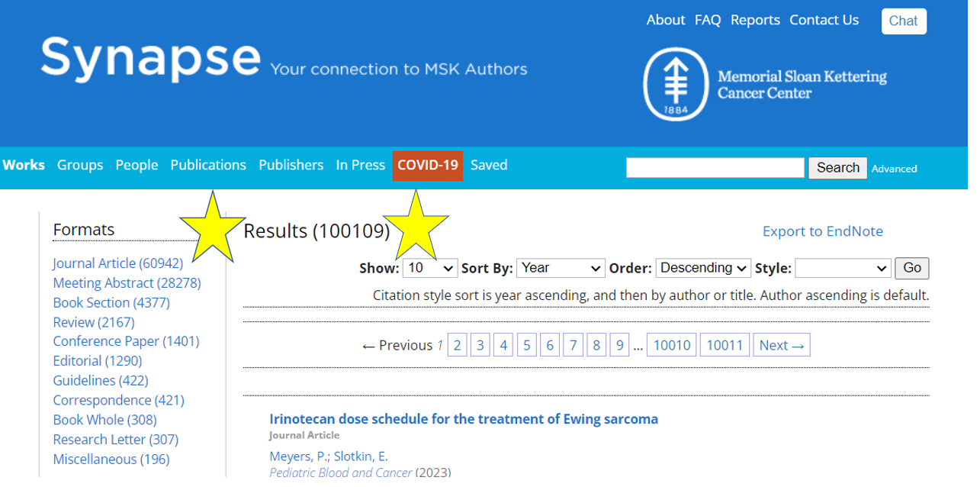This screenshot has width=980, height=487.
Task: Filter results by Review format
Action: (94, 322)
